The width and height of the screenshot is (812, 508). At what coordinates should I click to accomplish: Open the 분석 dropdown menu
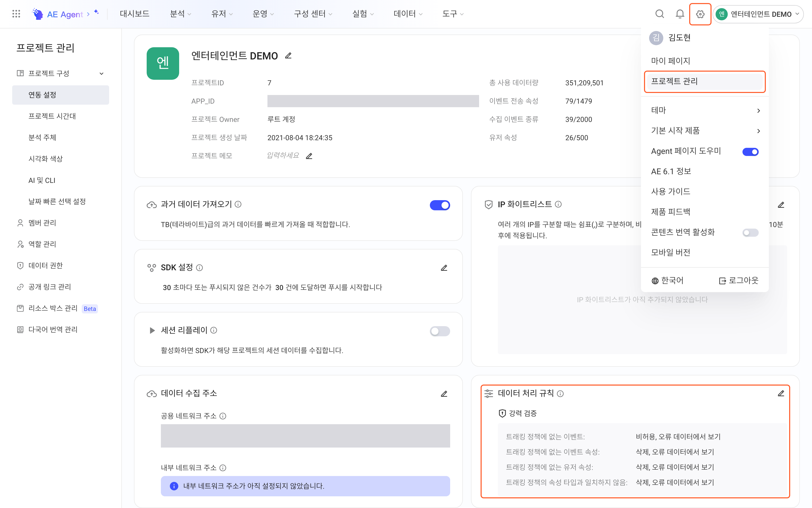(180, 14)
